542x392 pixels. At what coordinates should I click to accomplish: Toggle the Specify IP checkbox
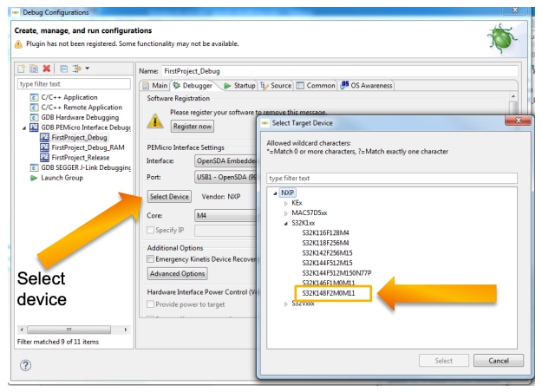coord(151,229)
